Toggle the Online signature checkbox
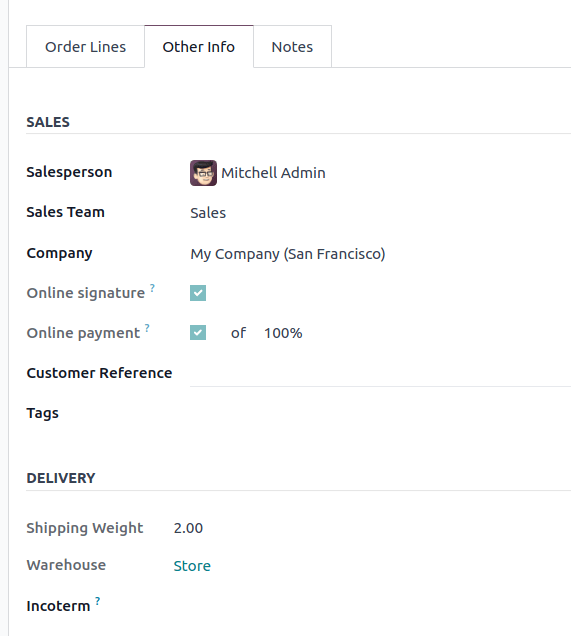 tap(198, 293)
